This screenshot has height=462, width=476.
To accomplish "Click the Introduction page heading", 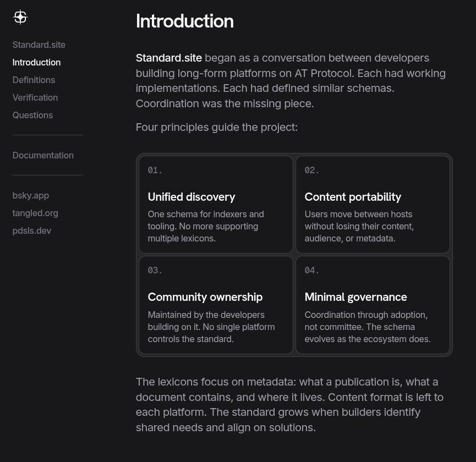I will pyautogui.click(x=184, y=21).
